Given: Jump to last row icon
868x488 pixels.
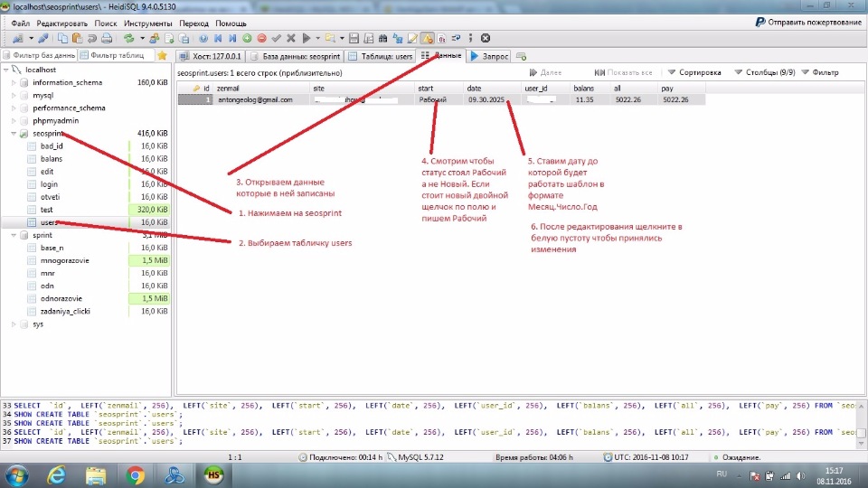Looking at the screenshot, I should 232,38.
